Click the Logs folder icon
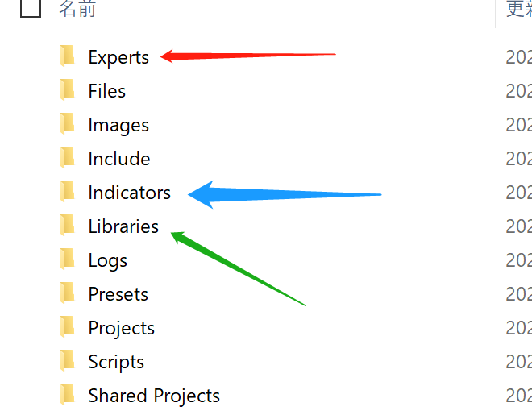The width and height of the screenshot is (532, 411). point(67,259)
